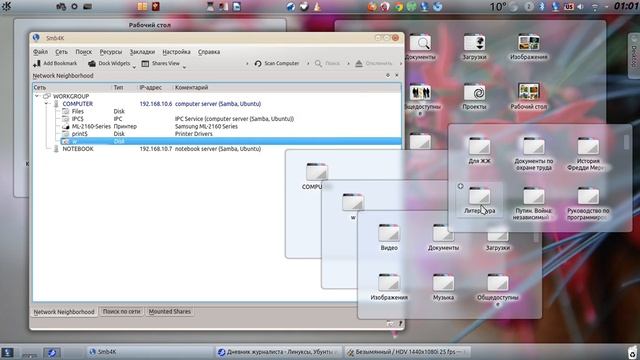Open the Ресурсы menu
The height and width of the screenshot is (360, 640).
(x=111, y=52)
